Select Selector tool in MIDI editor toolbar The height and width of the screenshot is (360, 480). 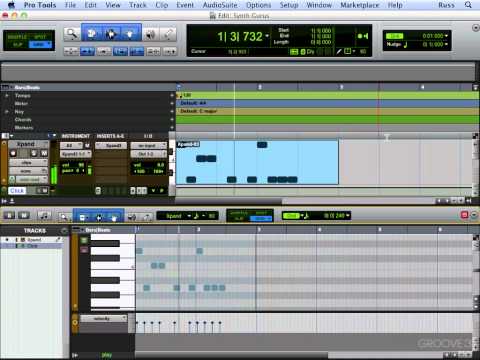point(99,217)
